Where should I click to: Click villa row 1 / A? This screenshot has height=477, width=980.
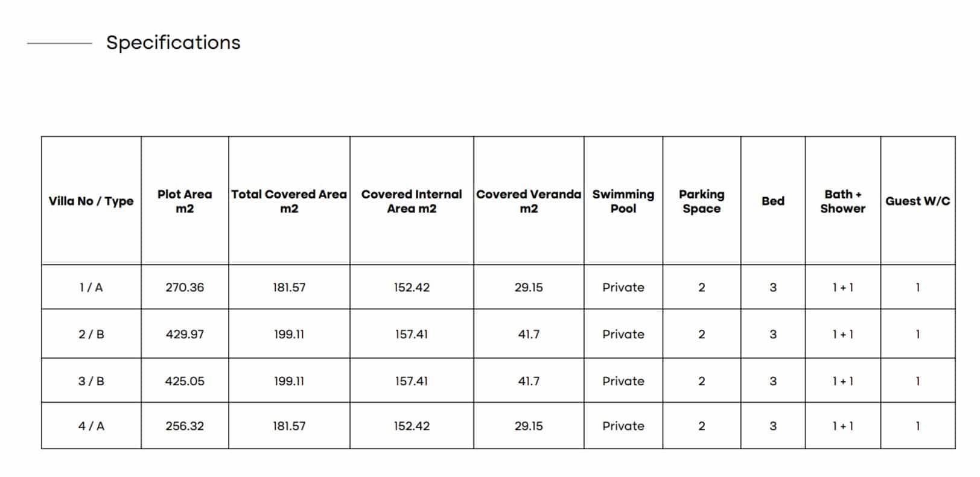point(498,287)
